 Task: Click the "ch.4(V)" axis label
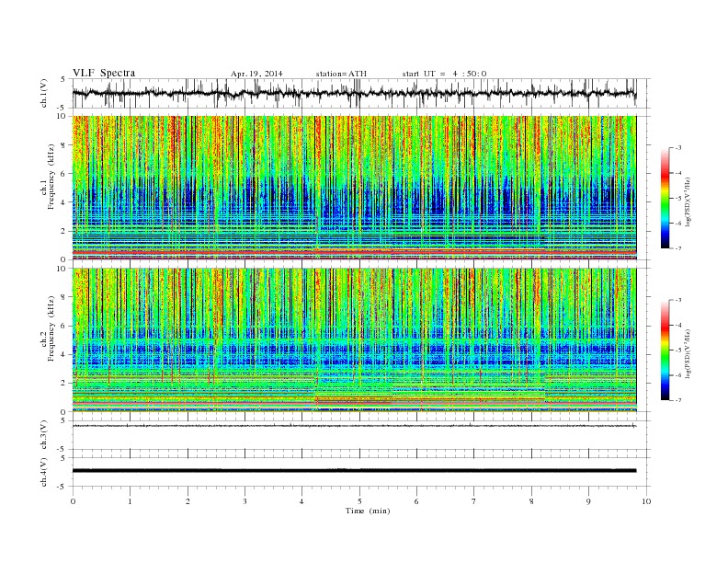(x=44, y=472)
